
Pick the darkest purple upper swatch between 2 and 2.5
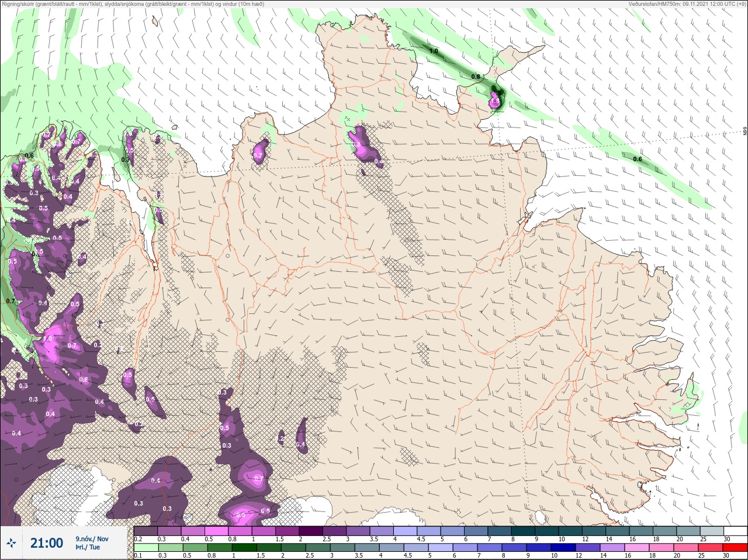coord(311,531)
